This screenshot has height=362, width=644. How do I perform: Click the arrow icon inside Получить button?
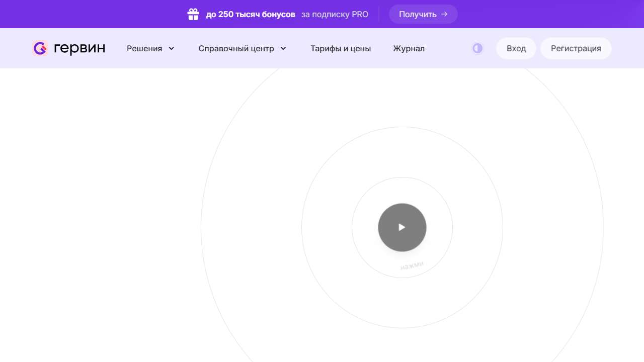(x=444, y=14)
